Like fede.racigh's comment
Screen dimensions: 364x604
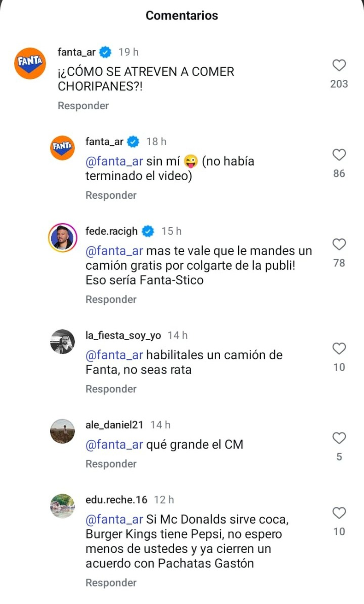tap(339, 244)
